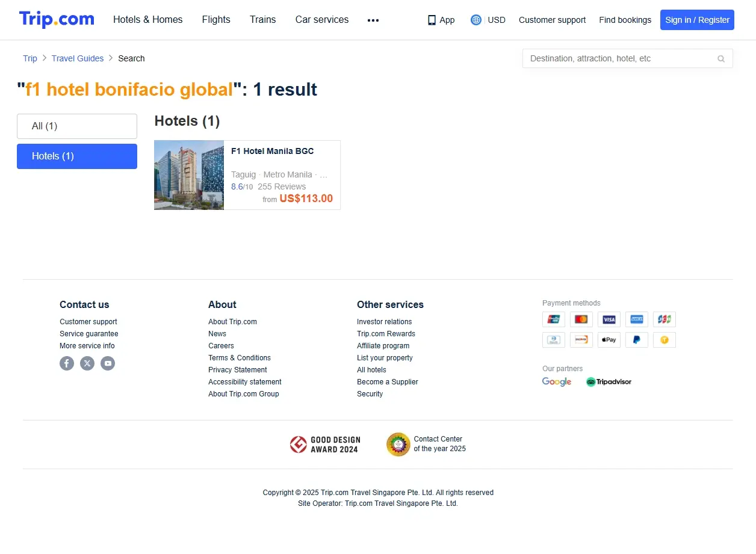Open the F1 Hotel Manila BGC thumbnail
Screen dimensions: 756x554
click(189, 175)
